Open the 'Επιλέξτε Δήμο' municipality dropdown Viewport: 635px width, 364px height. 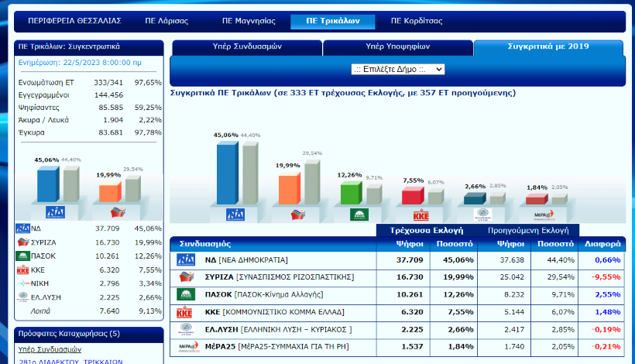click(398, 69)
